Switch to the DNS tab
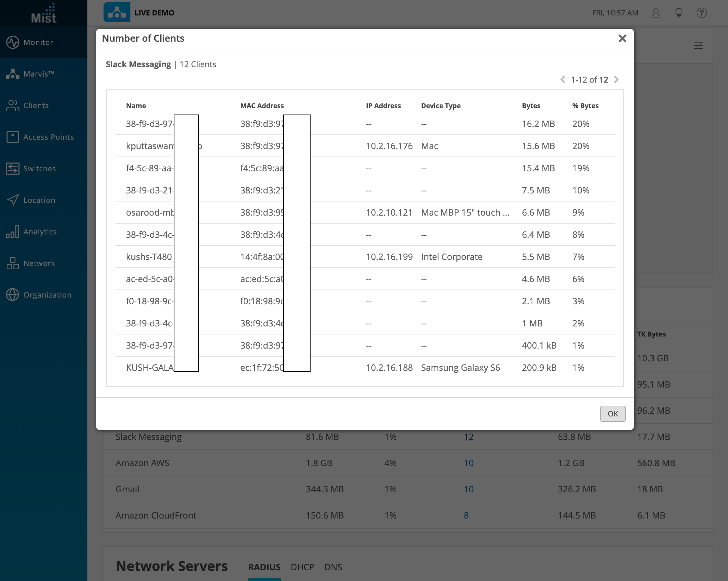Viewport: 728px width, 581px height. (333, 567)
